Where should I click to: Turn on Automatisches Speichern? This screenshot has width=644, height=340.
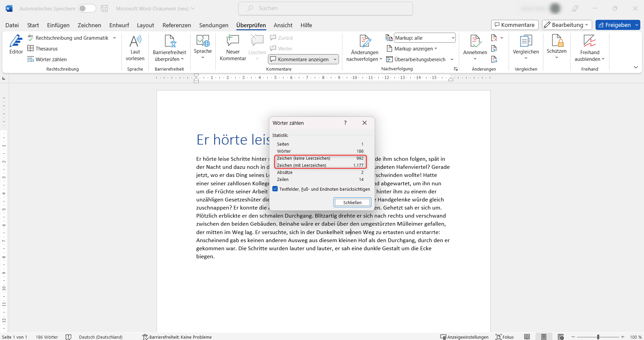[87, 8]
